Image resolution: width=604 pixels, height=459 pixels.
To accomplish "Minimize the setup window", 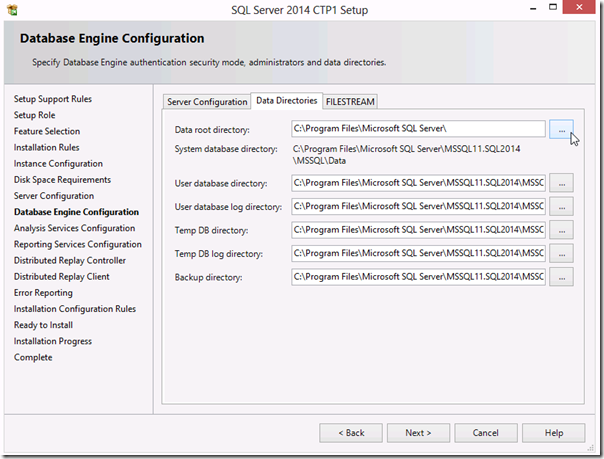I will 533,8.
